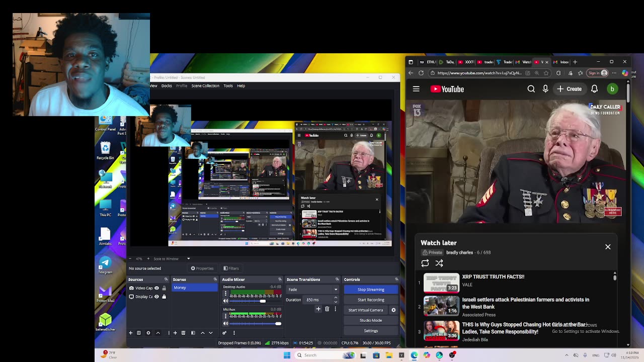Add a new scene in Scenes dock
The width and height of the screenshot is (644, 362).
[x=175, y=333]
